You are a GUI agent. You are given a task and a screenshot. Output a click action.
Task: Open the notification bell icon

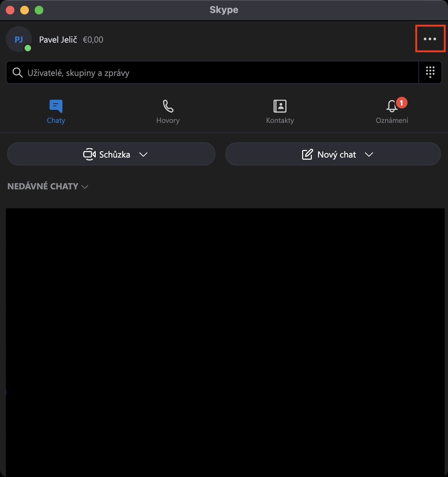(x=392, y=106)
